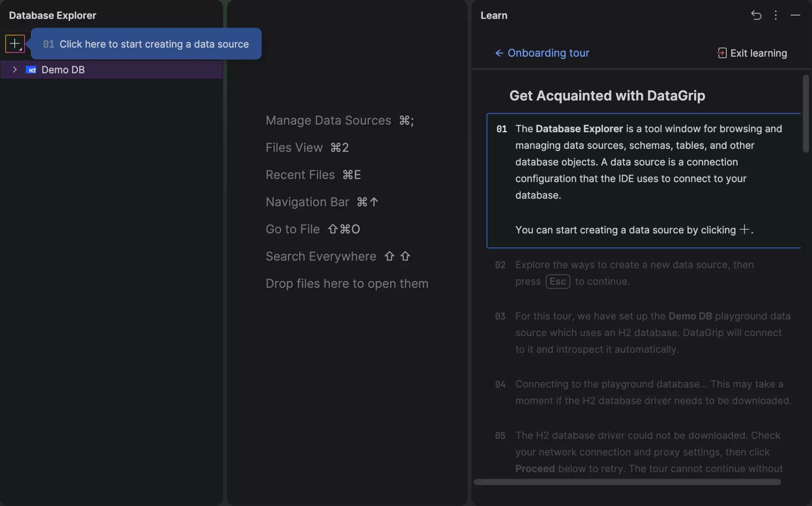The image size is (812, 506).
Task: Click the 'Files View' hint text
Action: point(294,148)
